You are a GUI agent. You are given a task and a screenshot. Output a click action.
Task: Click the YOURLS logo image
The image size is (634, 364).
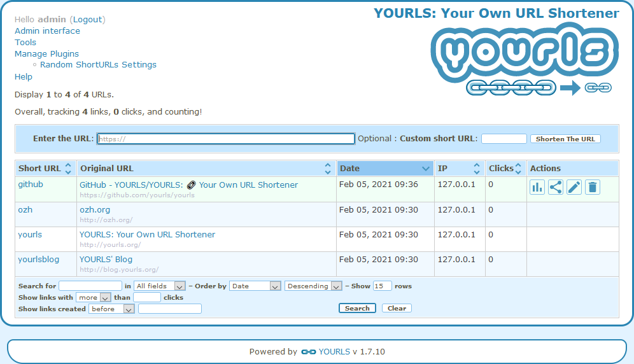[525, 59]
